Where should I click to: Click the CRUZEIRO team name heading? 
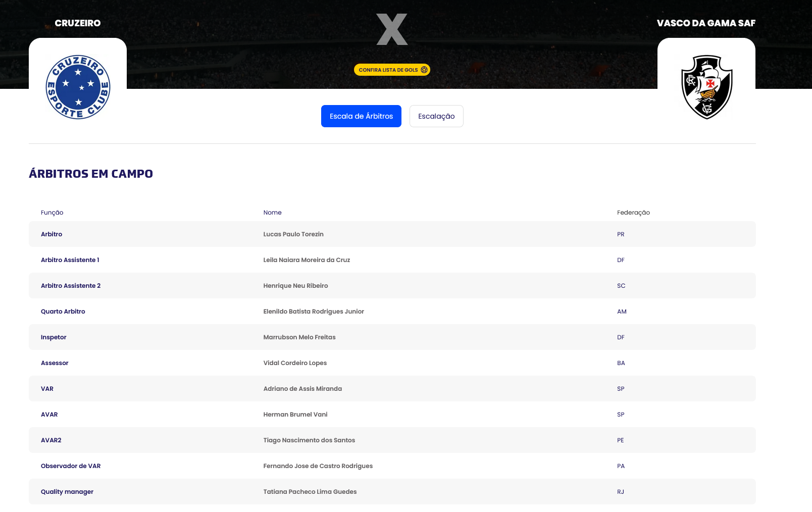tap(78, 23)
